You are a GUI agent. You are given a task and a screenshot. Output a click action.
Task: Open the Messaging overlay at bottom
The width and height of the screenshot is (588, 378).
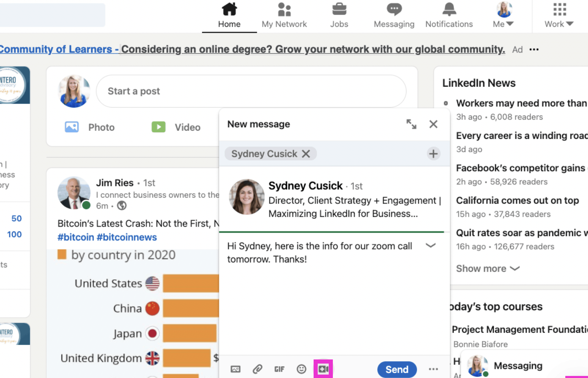pos(518,366)
